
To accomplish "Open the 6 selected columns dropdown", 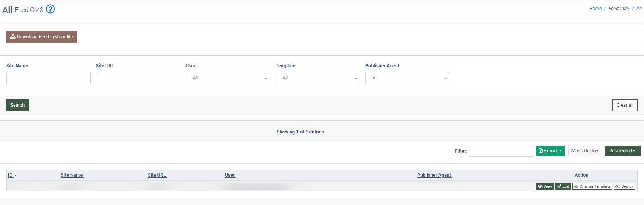I will (622, 151).
